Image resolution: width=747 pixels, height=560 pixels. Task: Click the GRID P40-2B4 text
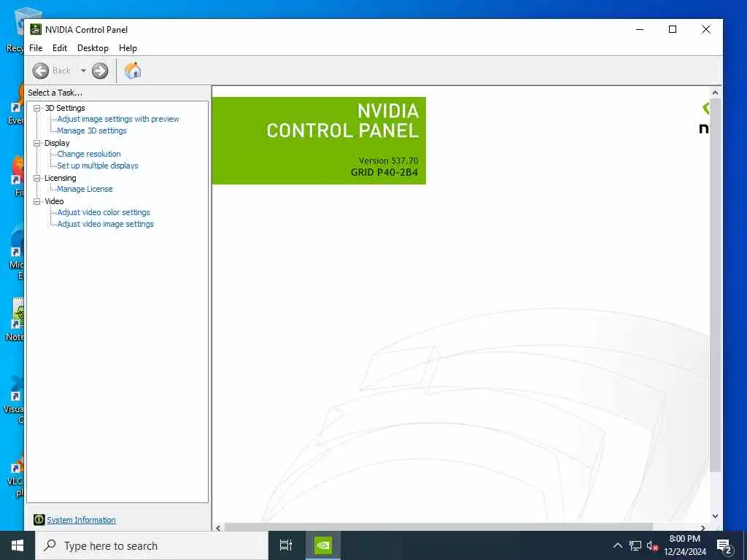384,172
